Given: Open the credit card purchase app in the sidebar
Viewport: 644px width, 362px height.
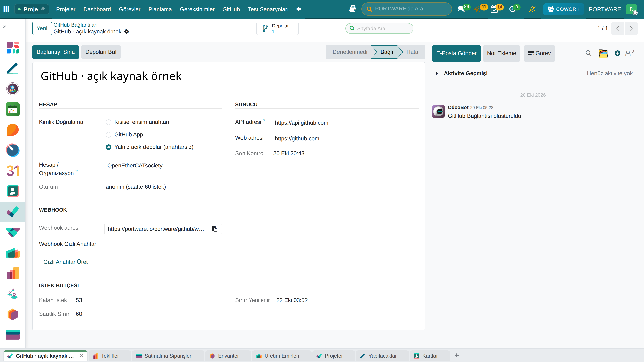Looking at the screenshot, I should 12,335.
